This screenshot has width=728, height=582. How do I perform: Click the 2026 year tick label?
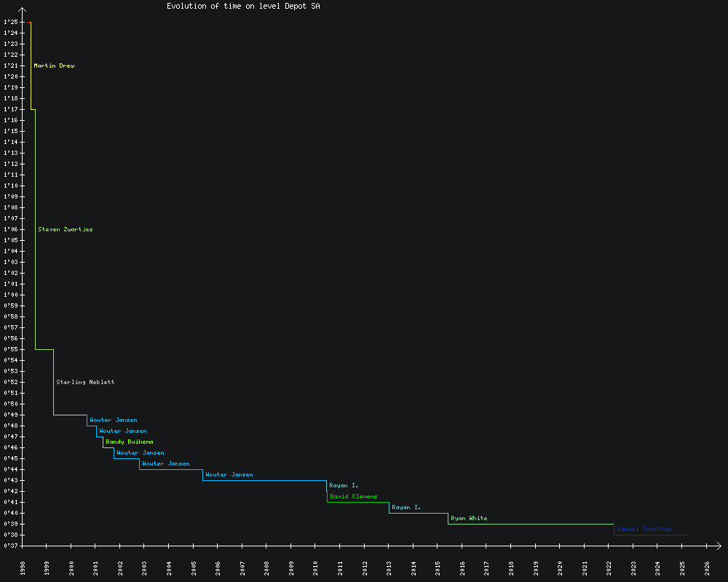click(707, 567)
